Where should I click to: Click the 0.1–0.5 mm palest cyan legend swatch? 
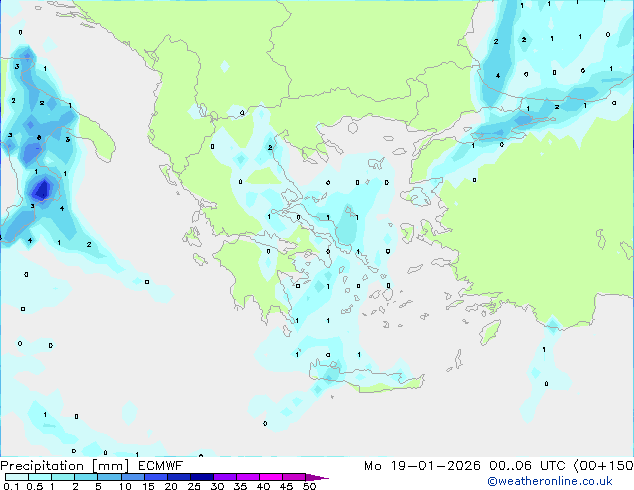(x=17, y=477)
